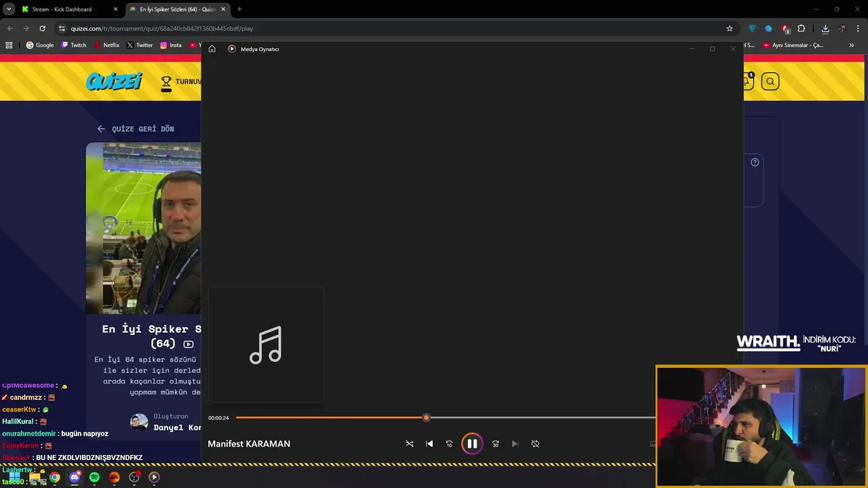This screenshot has height=488, width=868.
Task: Open the red extension with badge 1
Action: pyautogui.click(x=785, y=29)
